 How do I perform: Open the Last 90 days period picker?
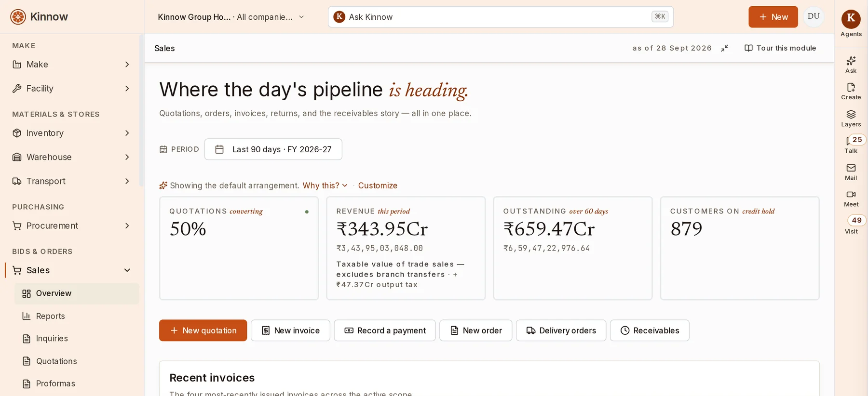(273, 149)
